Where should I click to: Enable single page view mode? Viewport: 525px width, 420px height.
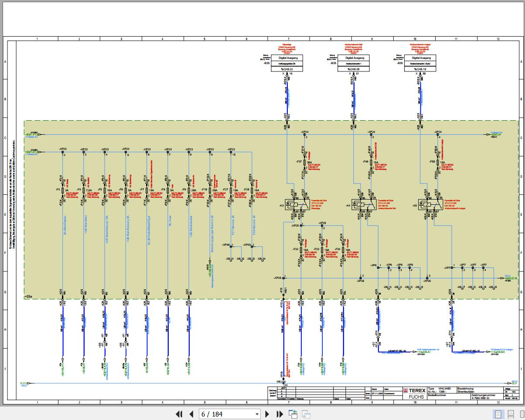point(498,414)
